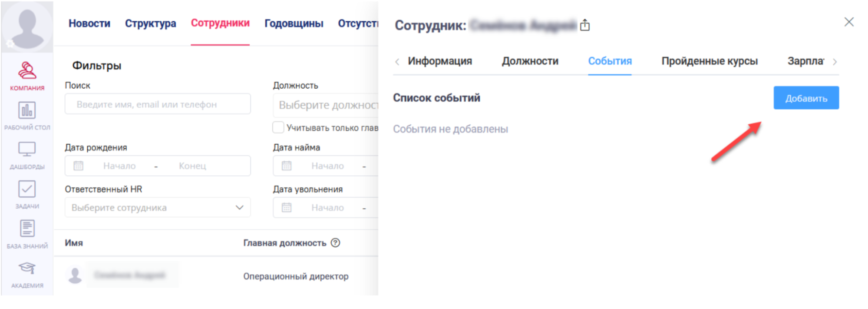Open the Должность selection dropdown
Image resolution: width=868 pixels, height=309 pixels.
pyautogui.click(x=326, y=105)
